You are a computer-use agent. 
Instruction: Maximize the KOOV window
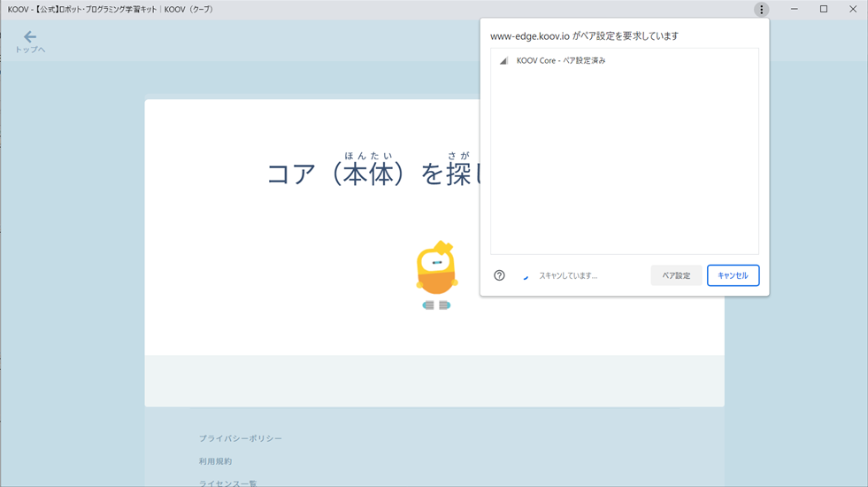tap(824, 10)
